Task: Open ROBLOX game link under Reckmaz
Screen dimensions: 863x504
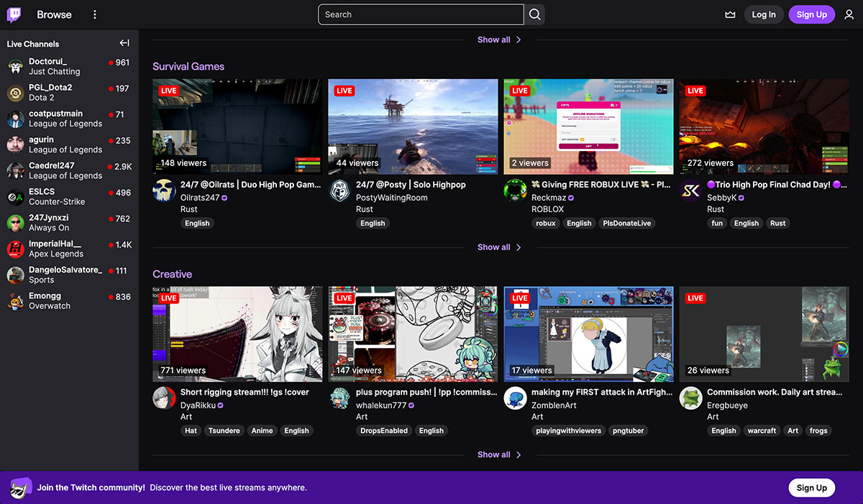Action: pos(547,209)
